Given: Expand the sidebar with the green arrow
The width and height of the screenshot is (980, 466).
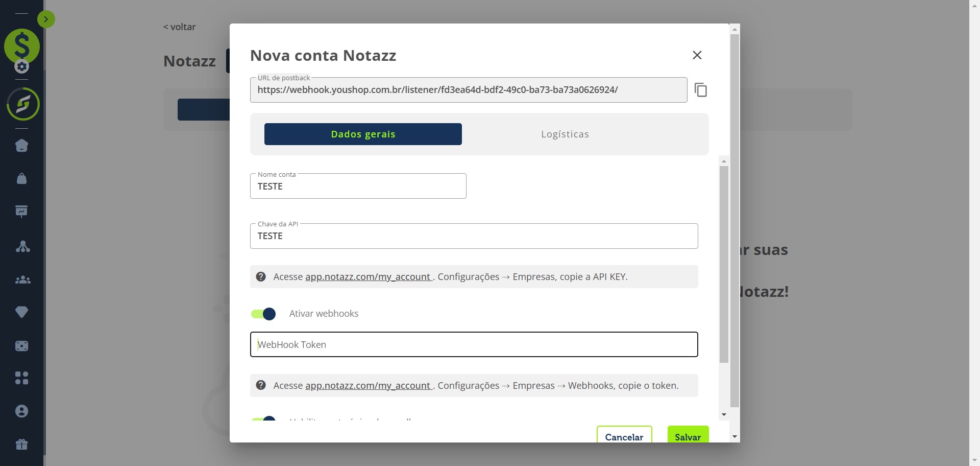Looking at the screenshot, I should coord(46,19).
